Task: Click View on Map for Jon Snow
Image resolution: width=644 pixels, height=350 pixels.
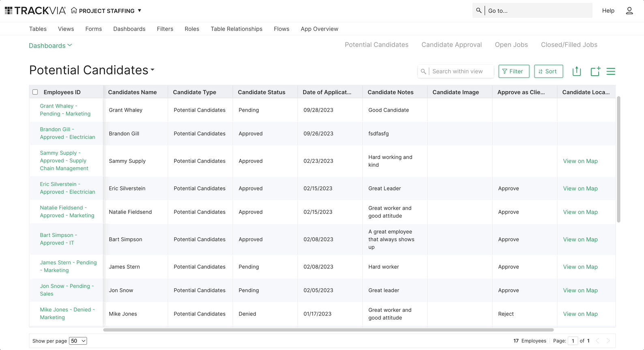Action: pyautogui.click(x=580, y=290)
